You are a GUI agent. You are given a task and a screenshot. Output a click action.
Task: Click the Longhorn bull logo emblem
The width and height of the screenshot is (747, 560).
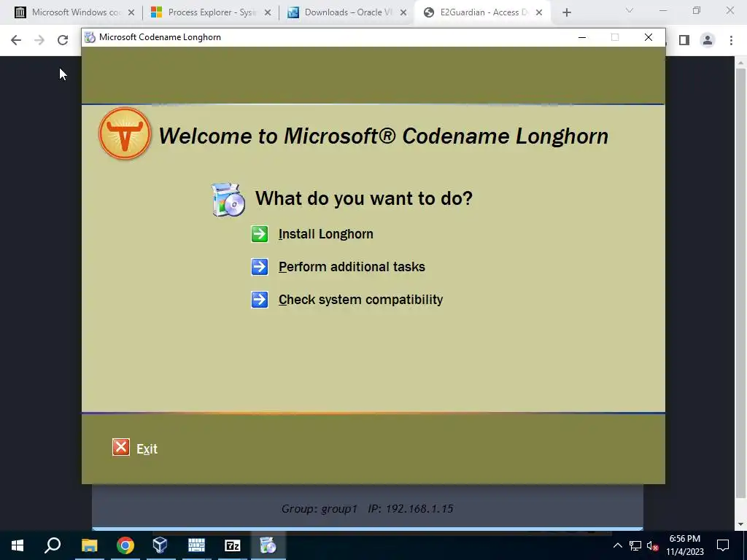click(x=125, y=133)
